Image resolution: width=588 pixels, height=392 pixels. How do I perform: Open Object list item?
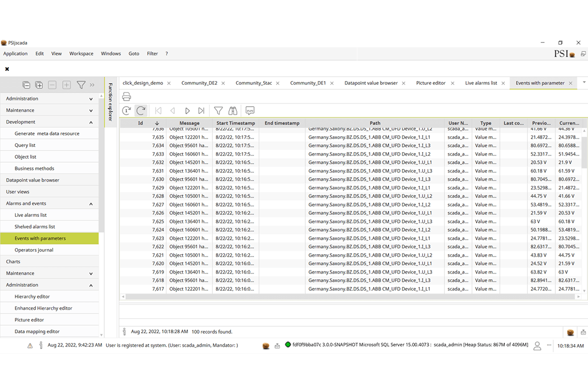(x=50, y=157)
